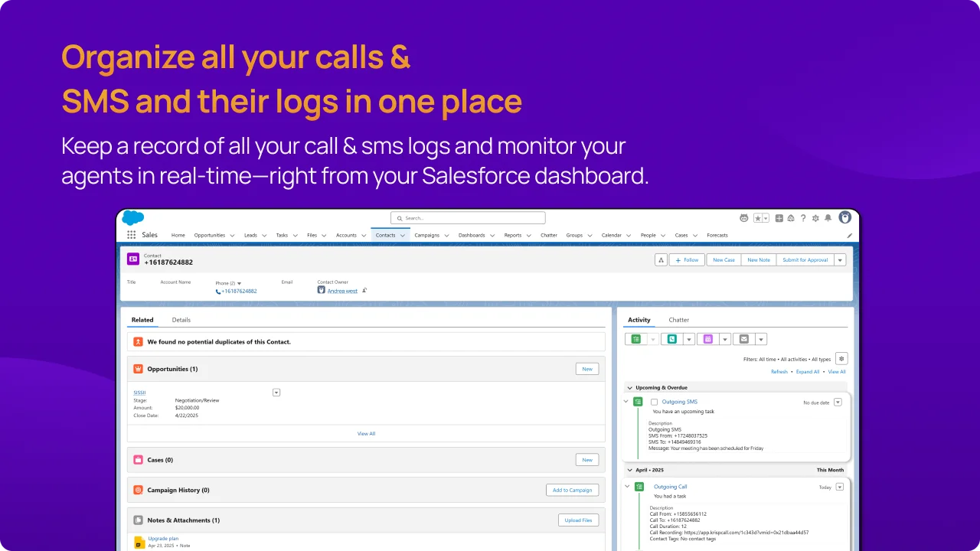Click the teal Log a Call icon
This screenshot has height=551, width=980.
671,339
